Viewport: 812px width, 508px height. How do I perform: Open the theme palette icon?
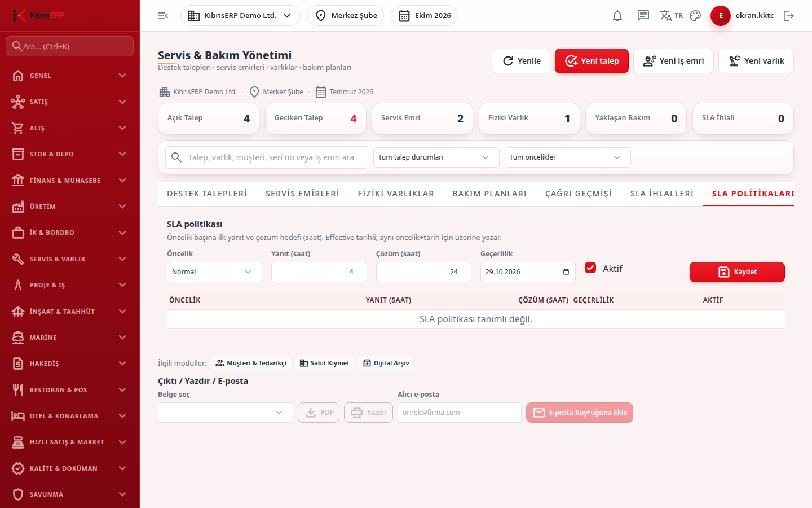pyautogui.click(x=695, y=16)
